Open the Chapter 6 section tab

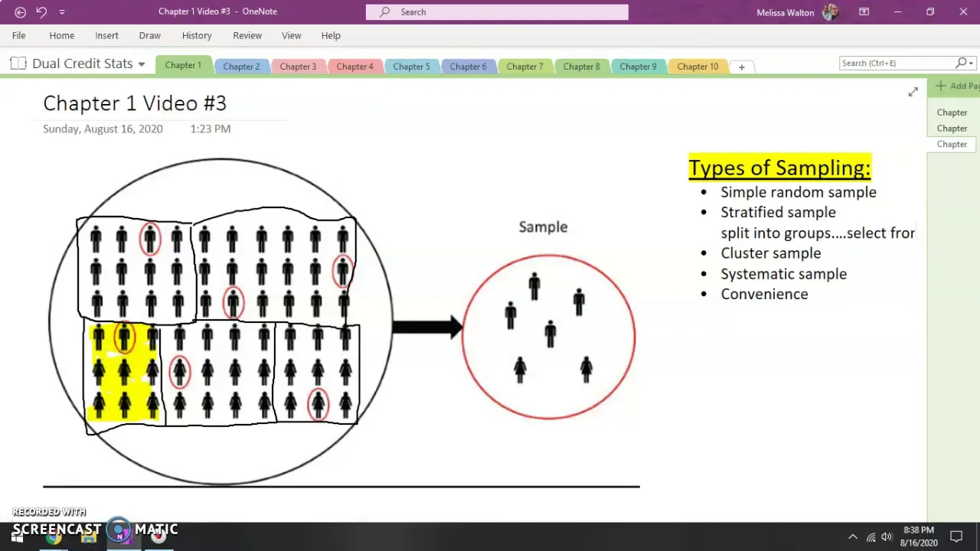[x=468, y=67]
